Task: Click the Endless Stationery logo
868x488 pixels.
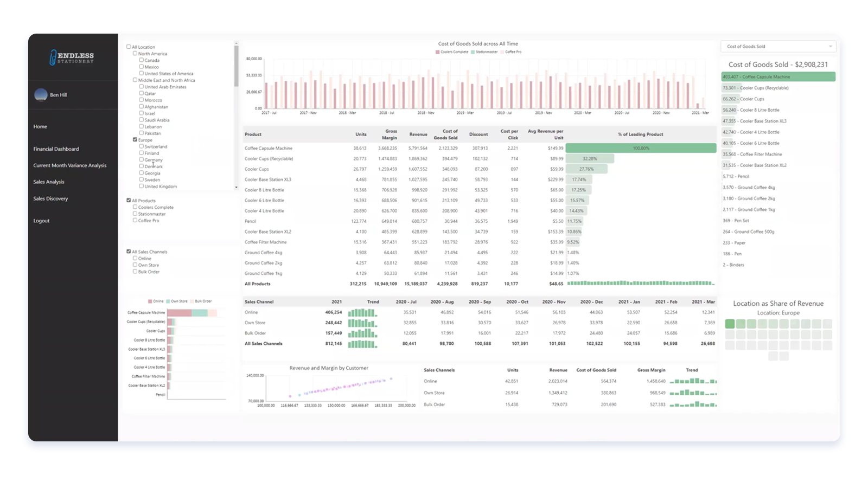Action: (71, 56)
